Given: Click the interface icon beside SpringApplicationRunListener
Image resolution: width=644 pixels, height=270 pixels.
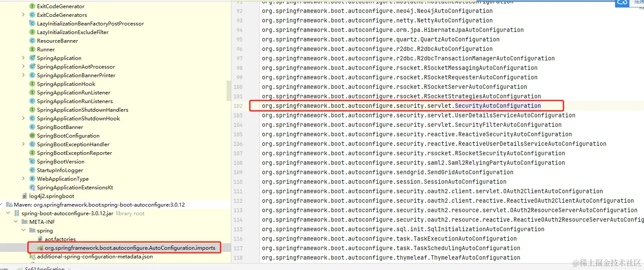Looking at the screenshot, I should point(32,93).
